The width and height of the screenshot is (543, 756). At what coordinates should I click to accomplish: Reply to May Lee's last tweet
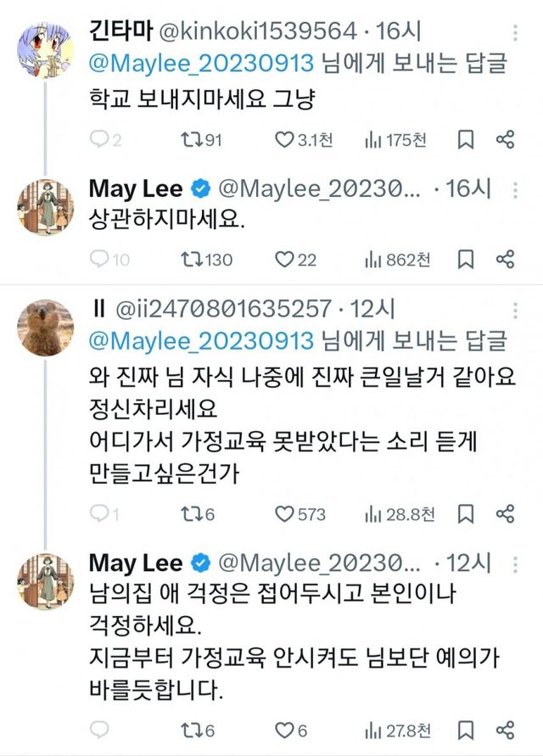pos(99,729)
